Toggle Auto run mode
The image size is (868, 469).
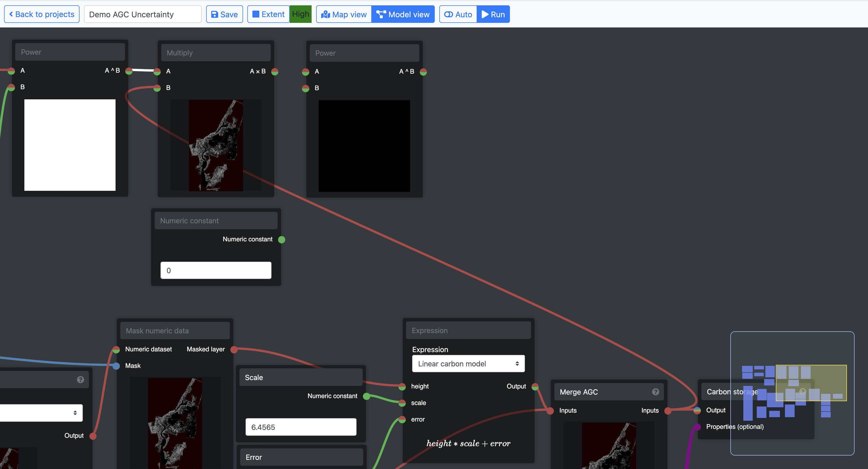click(458, 14)
